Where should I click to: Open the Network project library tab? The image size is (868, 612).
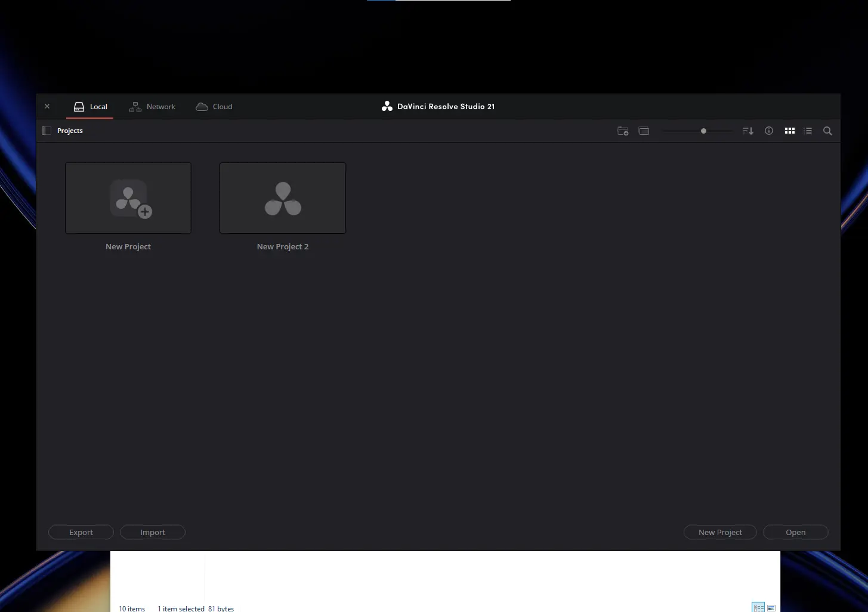153,107
